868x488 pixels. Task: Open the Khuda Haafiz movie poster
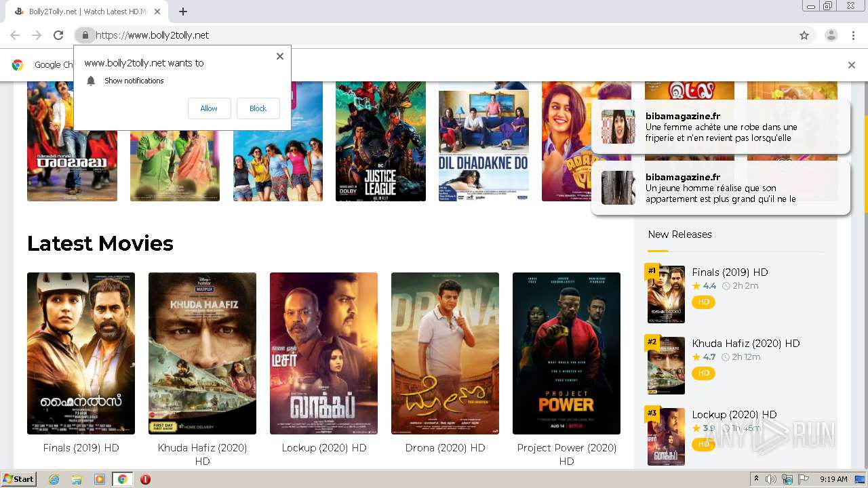tap(202, 353)
